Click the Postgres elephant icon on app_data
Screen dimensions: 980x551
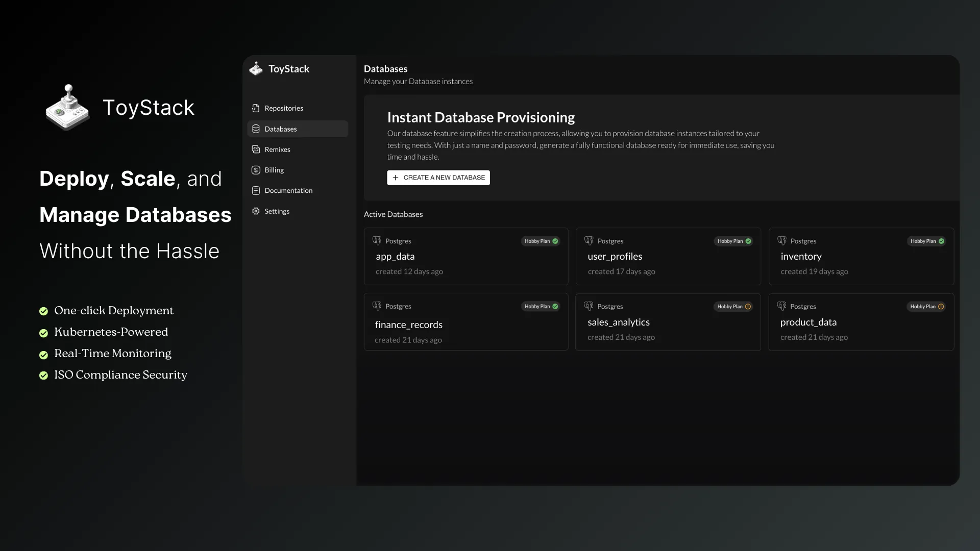(x=377, y=240)
